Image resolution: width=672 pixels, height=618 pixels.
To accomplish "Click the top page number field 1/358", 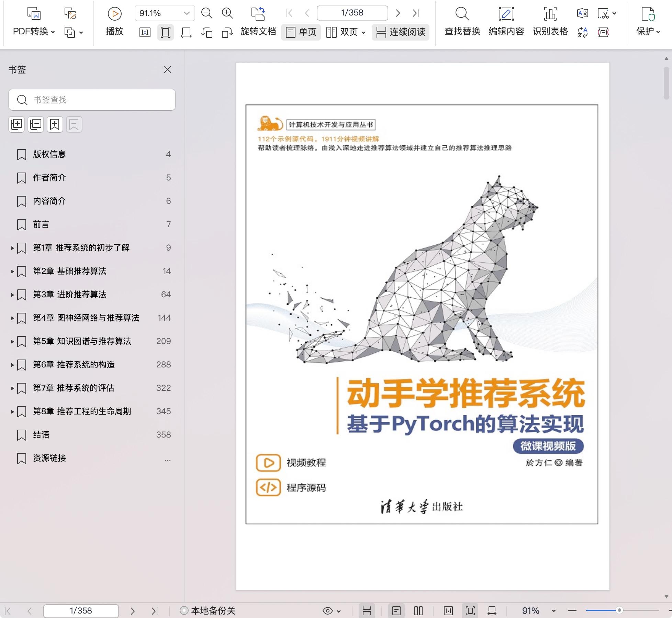I will 352,13.
